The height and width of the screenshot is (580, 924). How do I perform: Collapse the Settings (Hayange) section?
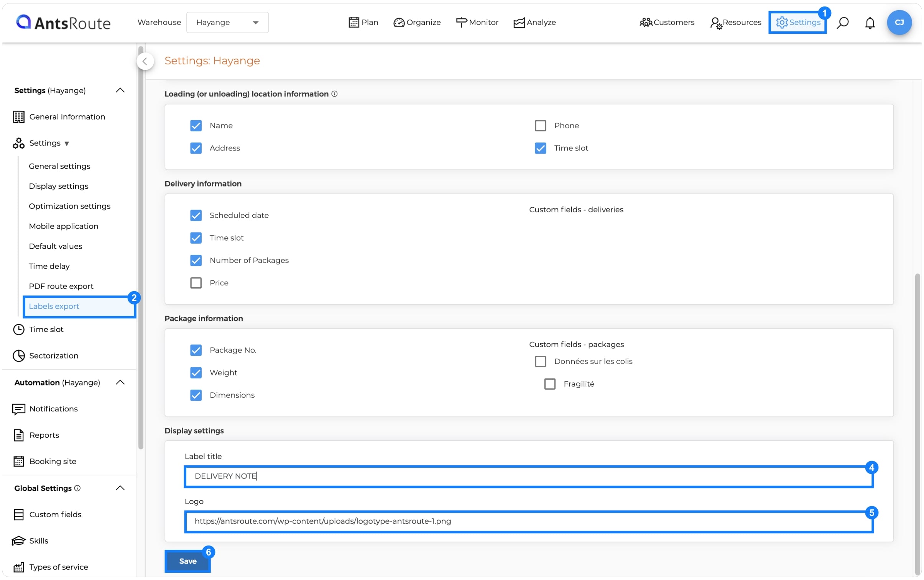120,90
